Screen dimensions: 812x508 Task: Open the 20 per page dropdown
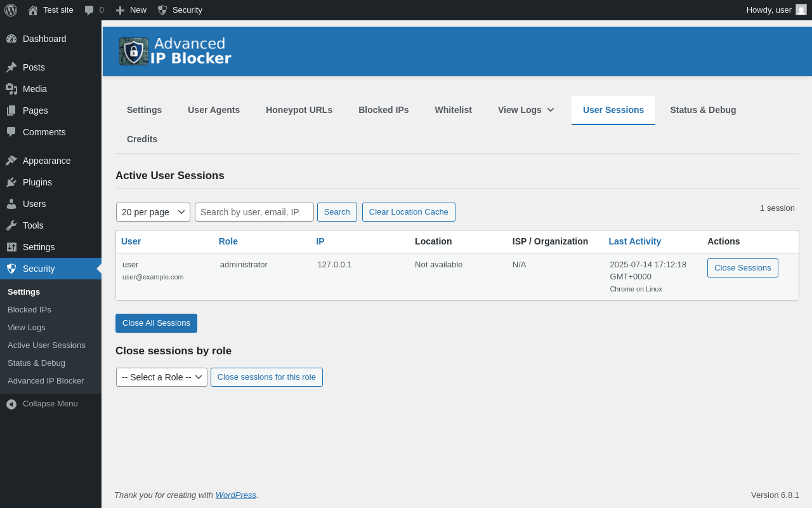click(153, 212)
